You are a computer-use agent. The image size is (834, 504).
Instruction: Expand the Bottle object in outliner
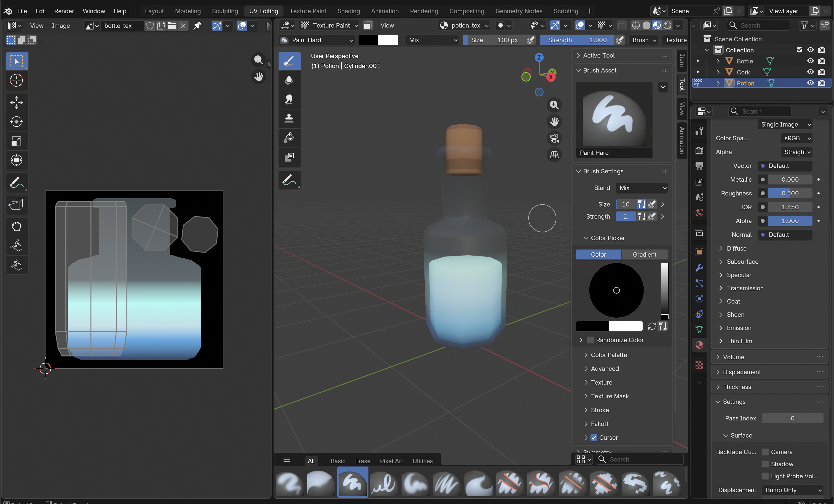point(718,61)
